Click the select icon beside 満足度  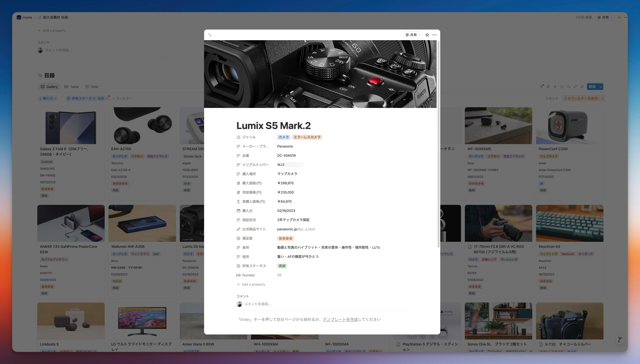[238, 238]
